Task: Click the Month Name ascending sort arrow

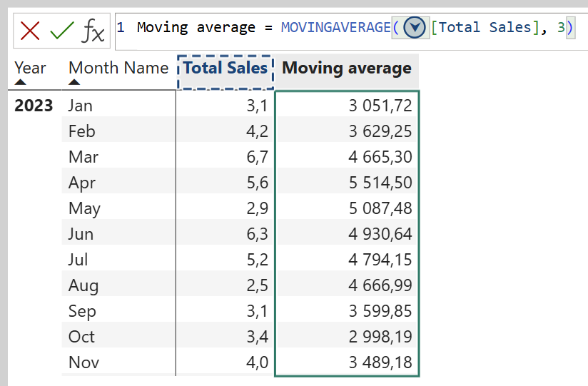Action: (74, 82)
